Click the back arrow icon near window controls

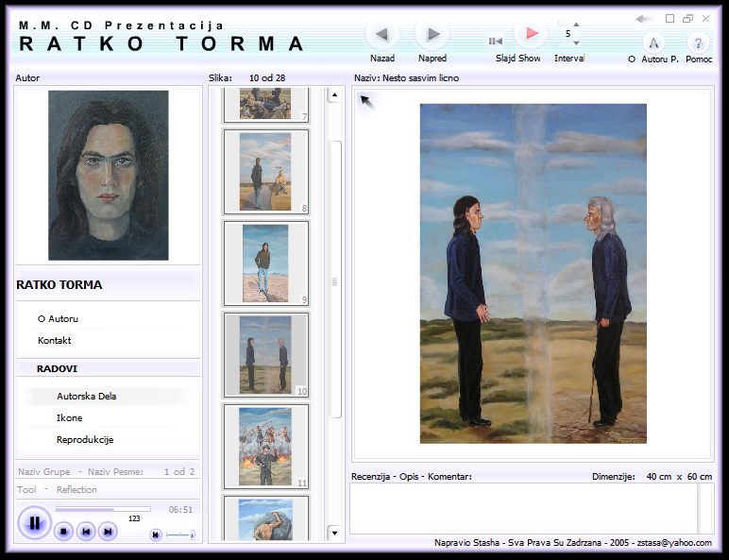[644, 19]
